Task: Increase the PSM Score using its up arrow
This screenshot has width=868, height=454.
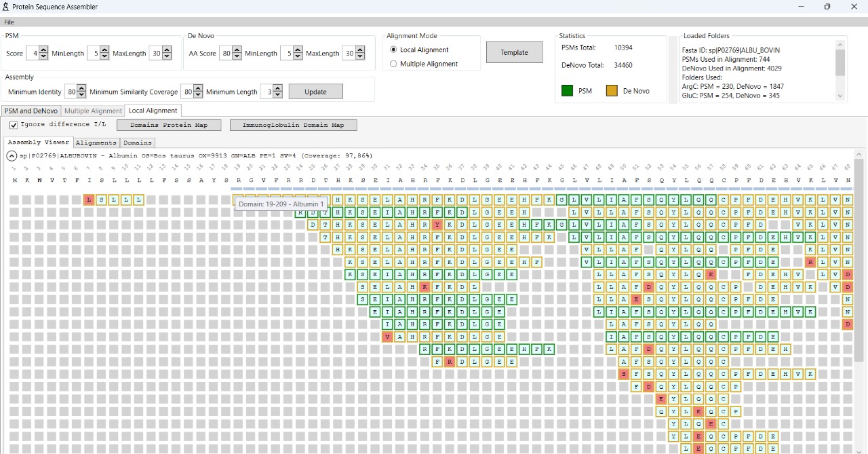Action: (x=45, y=50)
